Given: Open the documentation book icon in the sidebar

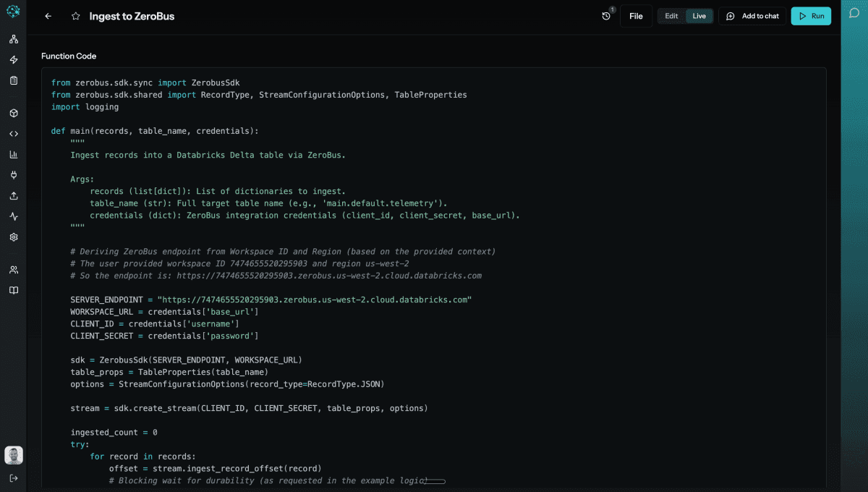Looking at the screenshot, I should coord(13,290).
